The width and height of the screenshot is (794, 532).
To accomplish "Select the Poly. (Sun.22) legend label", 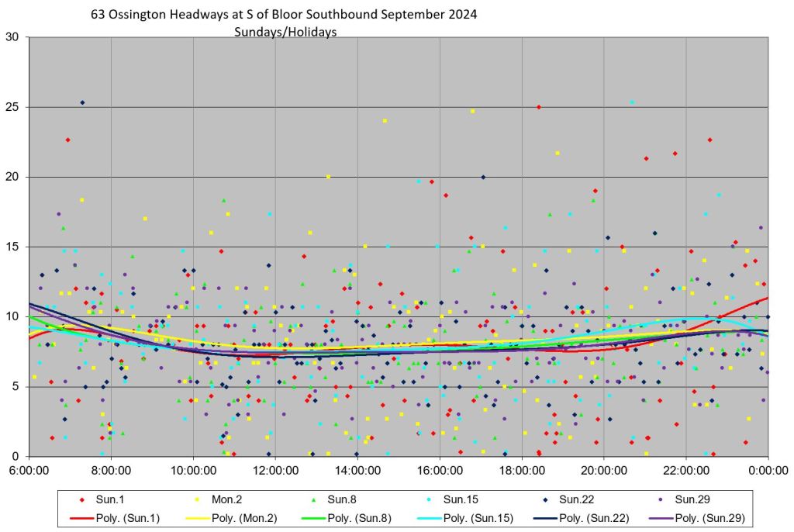I will (x=594, y=517).
